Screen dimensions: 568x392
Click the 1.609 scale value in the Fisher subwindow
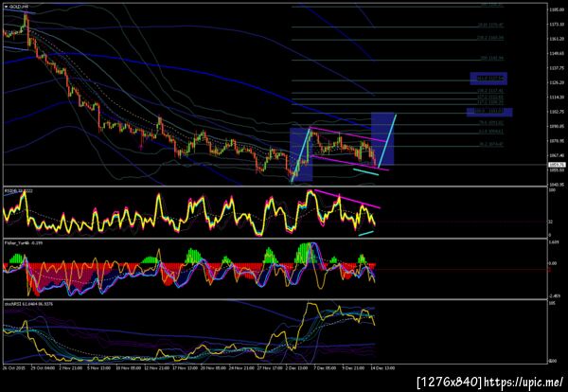[x=556, y=244]
